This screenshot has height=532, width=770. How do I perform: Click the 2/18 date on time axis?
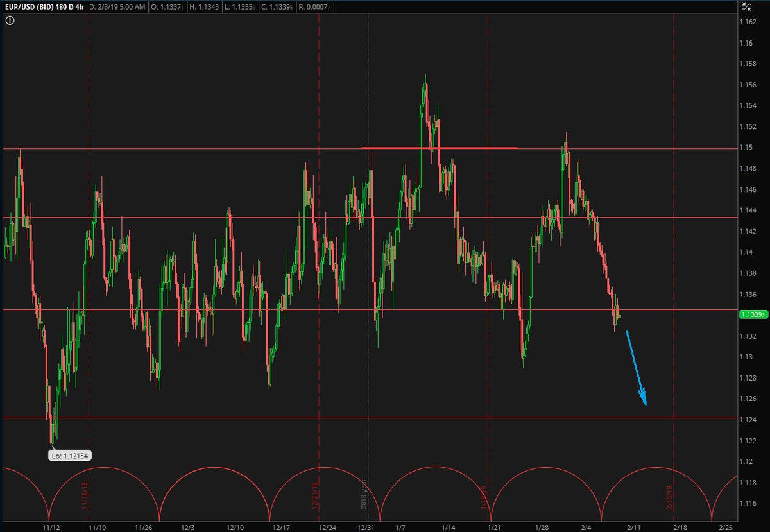point(679,527)
